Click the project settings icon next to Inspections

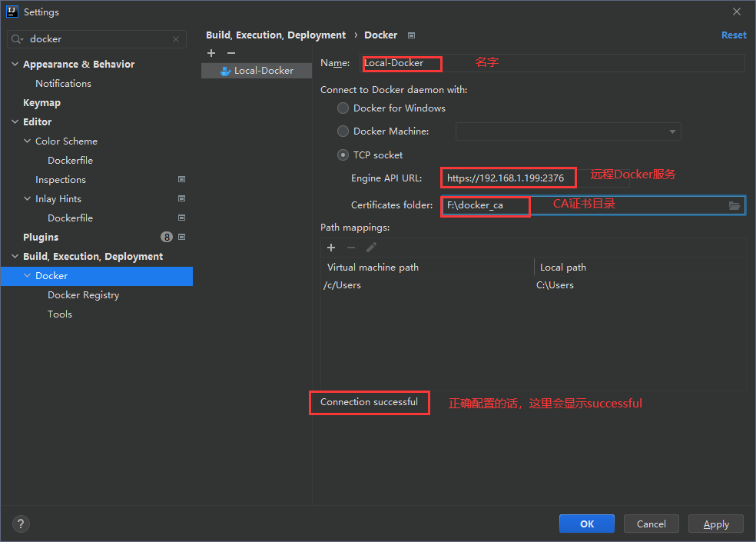point(182,180)
